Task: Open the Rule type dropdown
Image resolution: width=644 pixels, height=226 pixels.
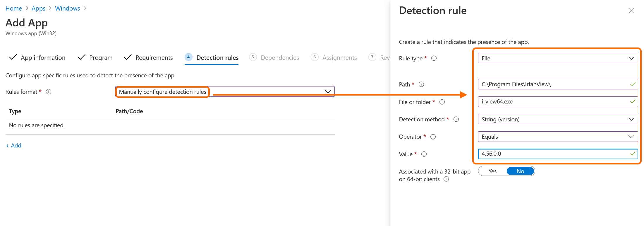Action: tap(557, 58)
